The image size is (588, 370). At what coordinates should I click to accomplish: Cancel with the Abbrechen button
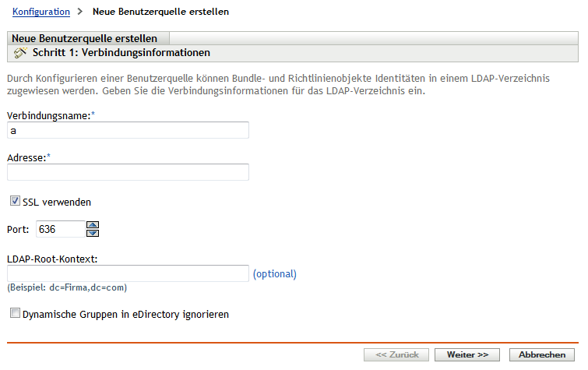(542, 354)
